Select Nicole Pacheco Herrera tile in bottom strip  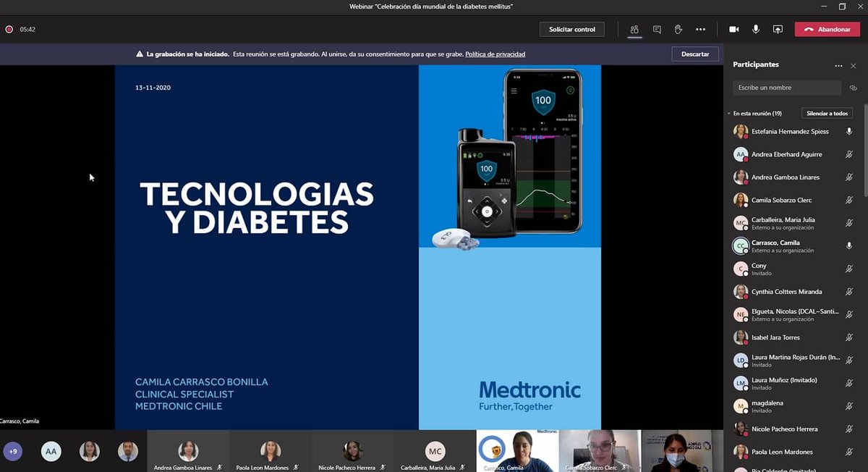pos(352,451)
